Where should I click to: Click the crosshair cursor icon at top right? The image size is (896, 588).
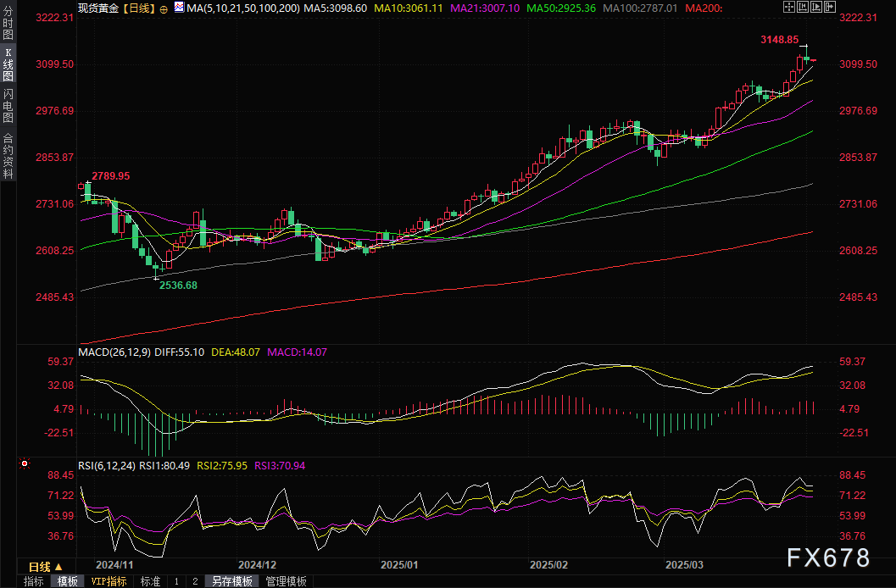[789, 7]
